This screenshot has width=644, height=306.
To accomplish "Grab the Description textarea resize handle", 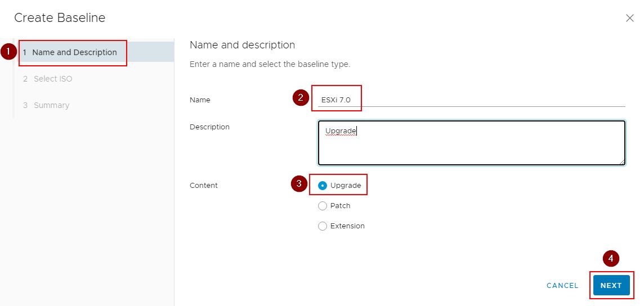I will click(622, 162).
